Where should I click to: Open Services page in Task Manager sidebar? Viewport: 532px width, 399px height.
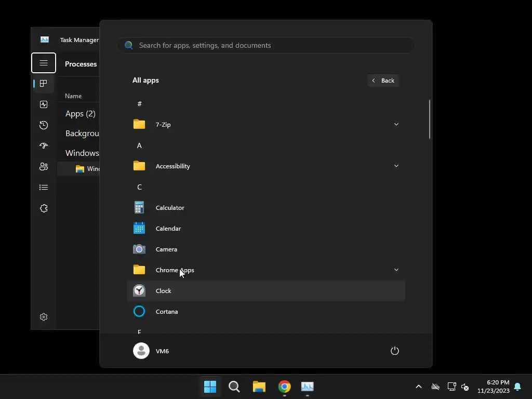(x=44, y=208)
